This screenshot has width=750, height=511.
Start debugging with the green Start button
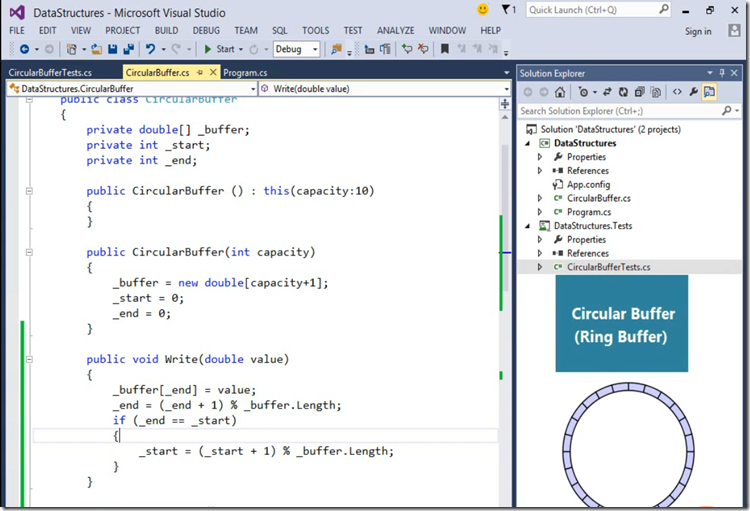pos(220,49)
